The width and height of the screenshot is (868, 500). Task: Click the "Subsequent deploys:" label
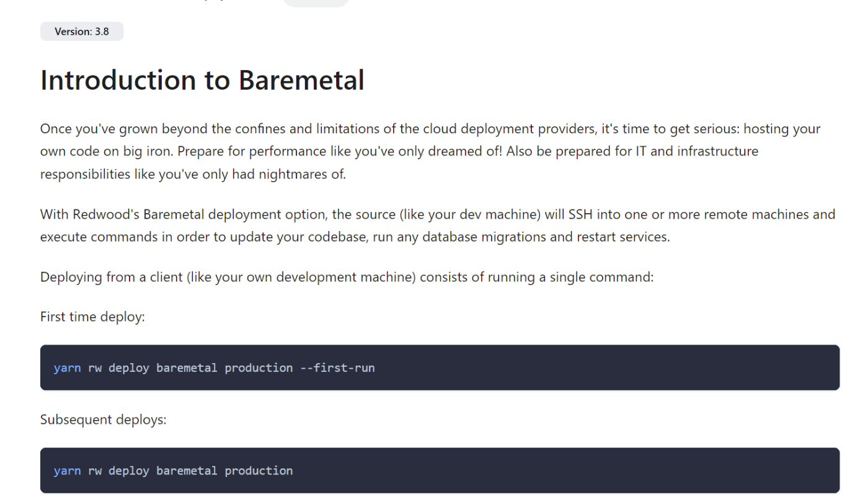[x=104, y=419]
